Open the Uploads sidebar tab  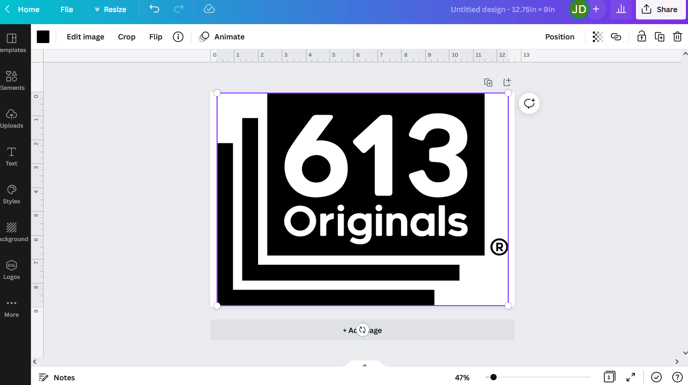point(11,119)
